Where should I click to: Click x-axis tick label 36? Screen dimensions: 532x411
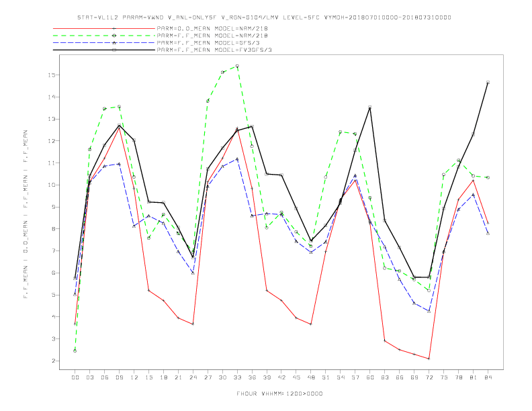coord(252,377)
